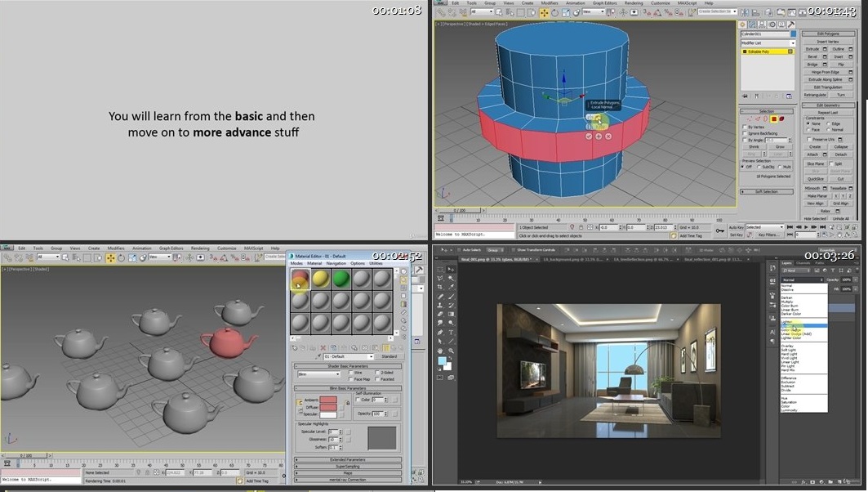Select Photoshop Zoom tool
Viewport: 868px width, 492px height.
452,351
